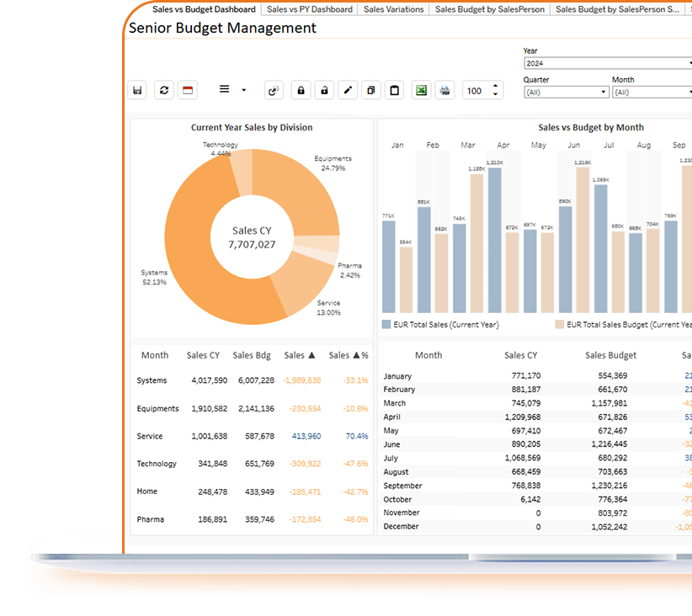This screenshot has width=692, height=616.
Task: Refresh the dashboard data
Action: [x=163, y=89]
